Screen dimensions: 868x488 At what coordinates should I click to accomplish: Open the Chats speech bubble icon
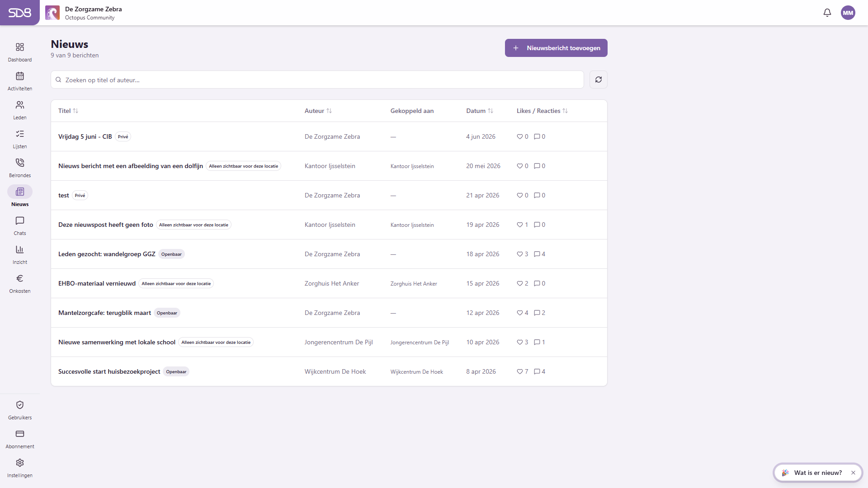pyautogui.click(x=20, y=221)
